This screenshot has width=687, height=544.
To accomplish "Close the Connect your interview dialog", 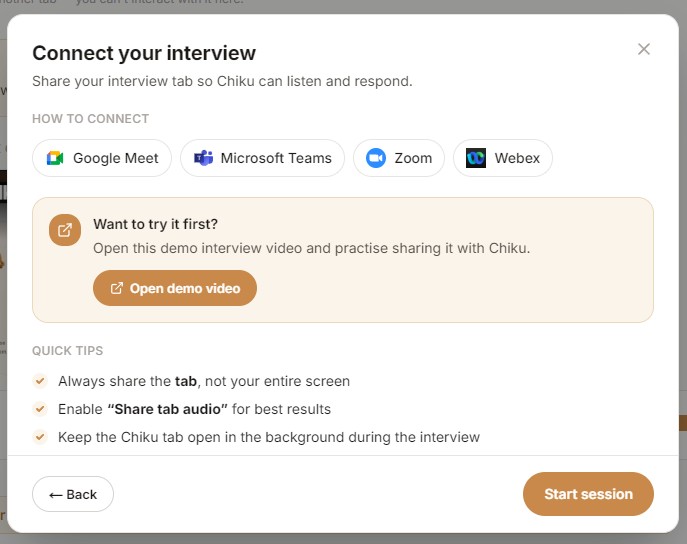I will (x=644, y=49).
